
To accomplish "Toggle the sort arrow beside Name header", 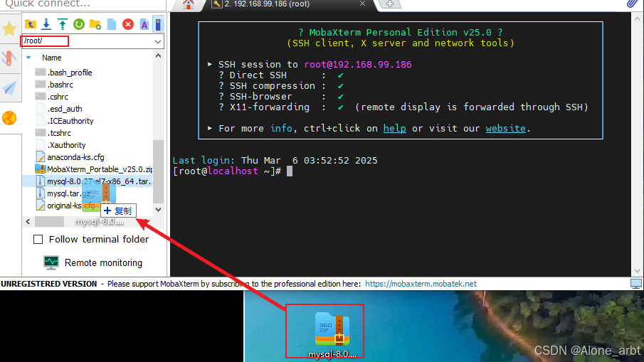I will pos(28,58).
